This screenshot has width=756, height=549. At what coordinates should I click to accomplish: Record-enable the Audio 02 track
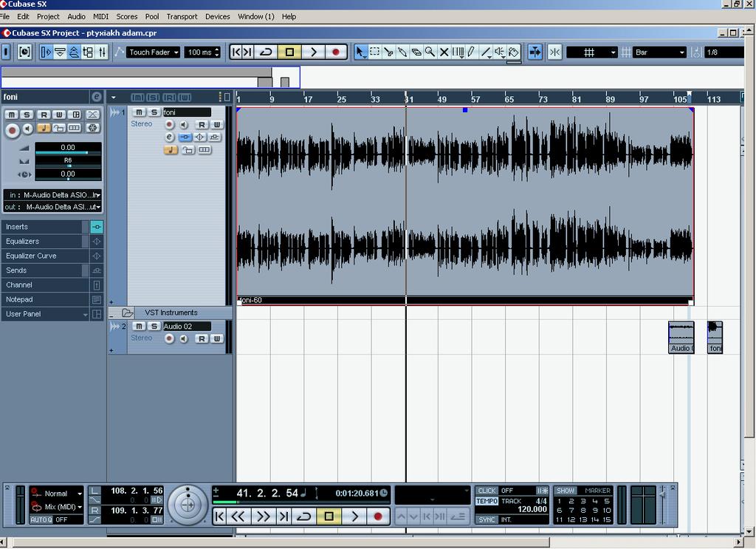tap(169, 338)
